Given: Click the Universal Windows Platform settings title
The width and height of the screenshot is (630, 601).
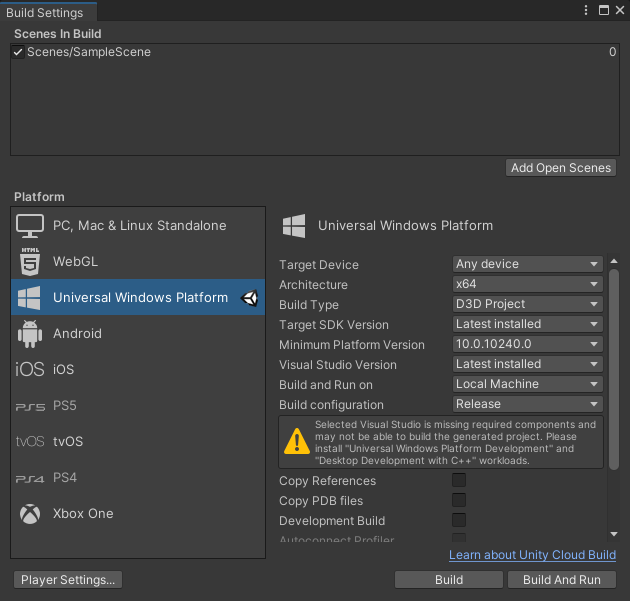Looking at the screenshot, I should 405,226.
